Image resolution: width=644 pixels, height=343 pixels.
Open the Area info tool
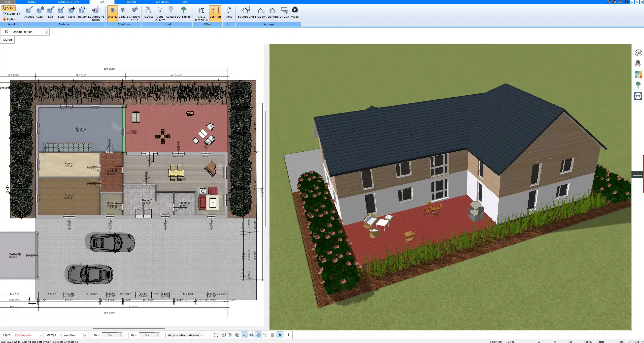pyautogui.click(x=229, y=12)
